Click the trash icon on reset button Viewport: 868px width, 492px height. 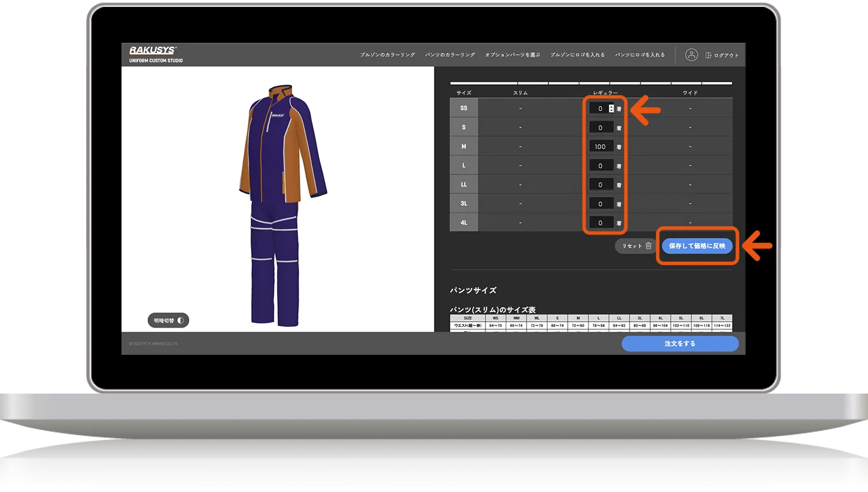click(x=649, y=246)
